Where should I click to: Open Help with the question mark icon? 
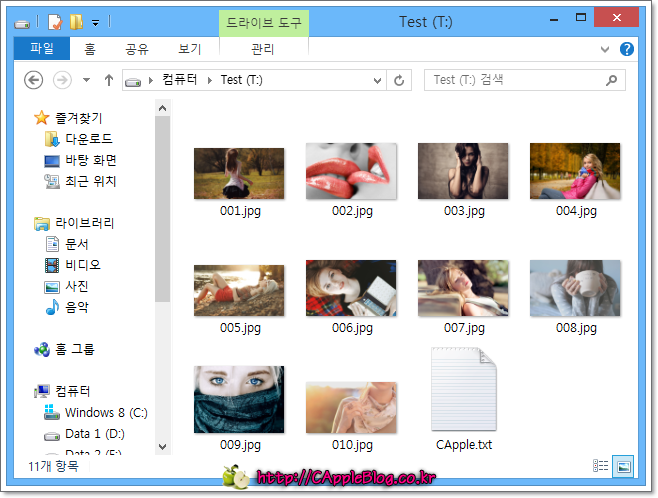point(627,49)
